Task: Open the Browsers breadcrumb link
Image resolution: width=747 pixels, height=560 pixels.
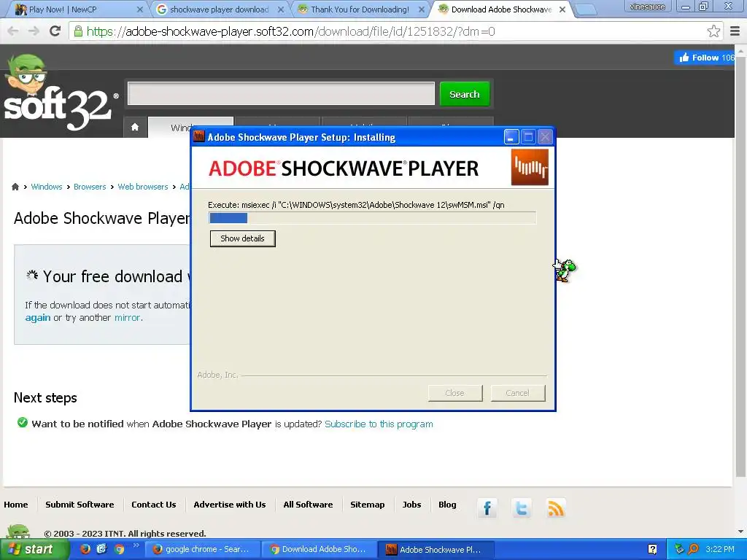Action: click(90, 187)
